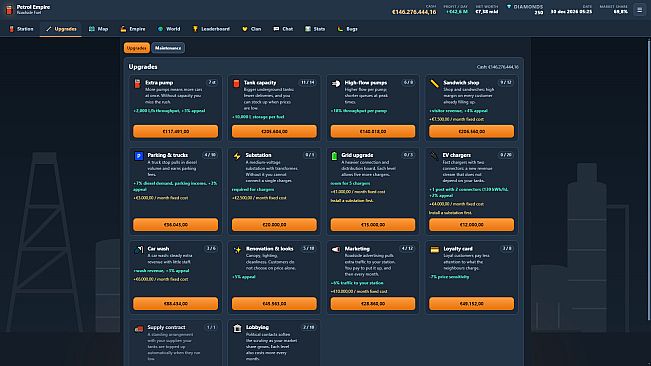Click the diamonds gem icon in header
The width and height of the screenshot is (651, 366).
point(509,7)
